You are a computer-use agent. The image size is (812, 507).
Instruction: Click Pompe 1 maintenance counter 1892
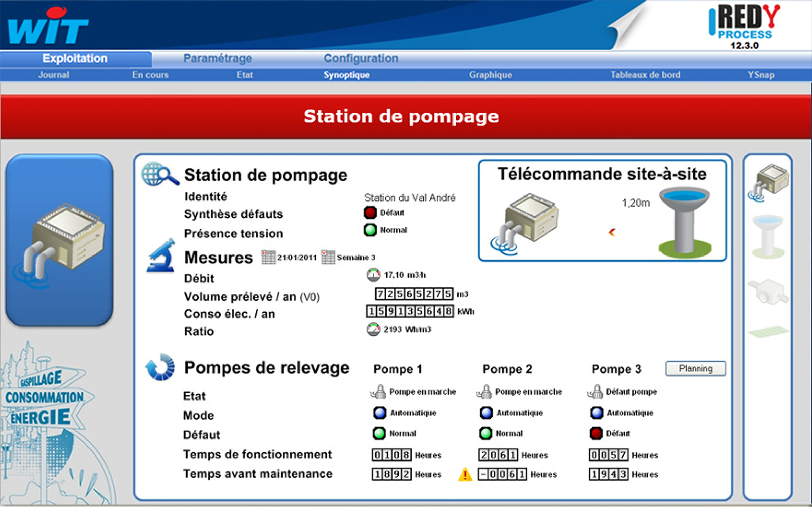392,474
